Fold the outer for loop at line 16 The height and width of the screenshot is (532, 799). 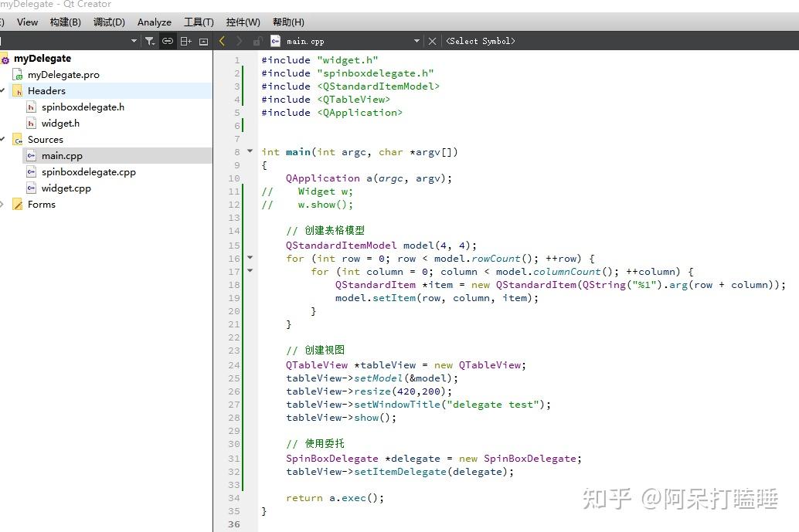pyautogui.click(x=250, y=258)
